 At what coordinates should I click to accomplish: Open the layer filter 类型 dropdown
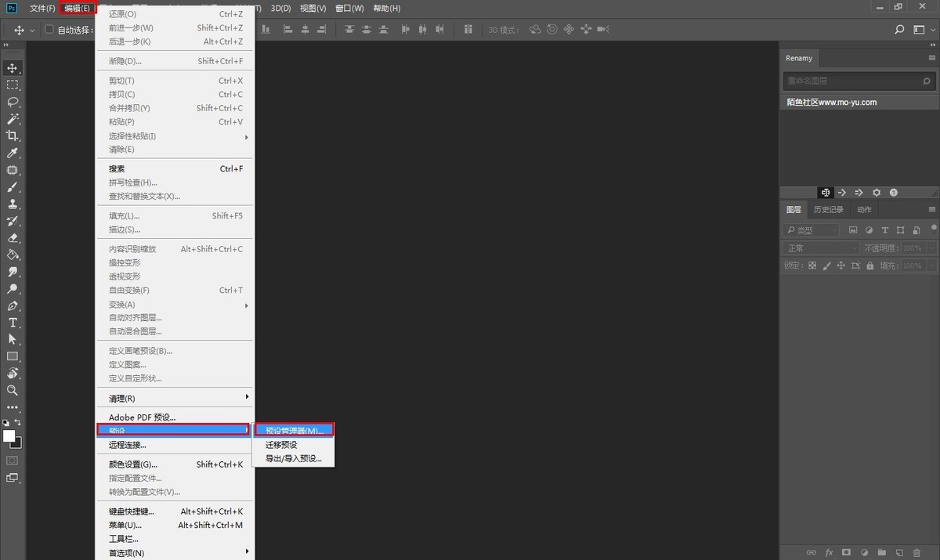812,230
